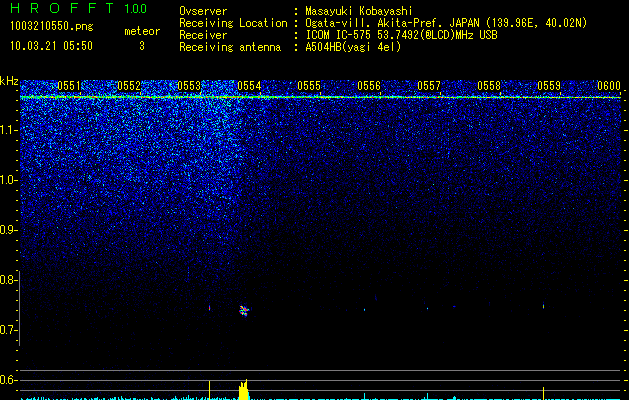Click the 0552 time marker
Viewport: 629px width, 400px height.
tap(129, 86)
